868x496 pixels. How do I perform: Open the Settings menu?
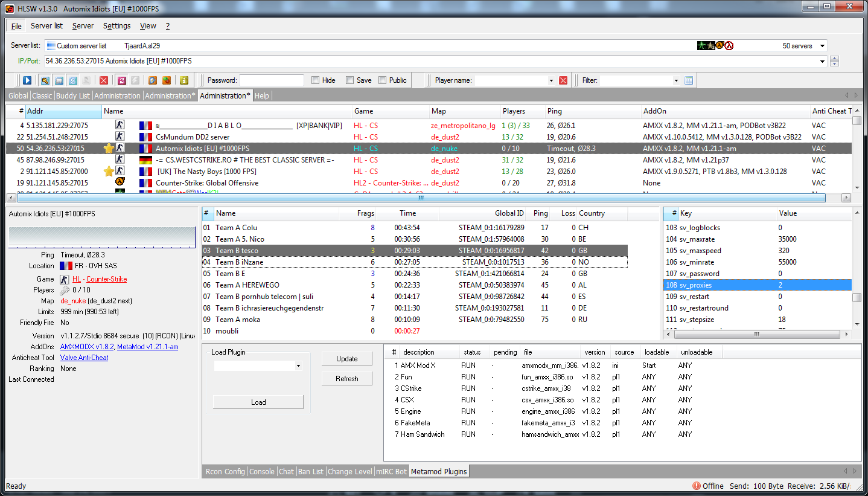coord(116,26)
